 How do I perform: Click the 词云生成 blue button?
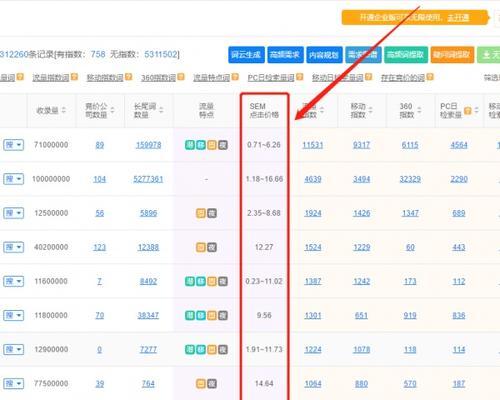246,55
